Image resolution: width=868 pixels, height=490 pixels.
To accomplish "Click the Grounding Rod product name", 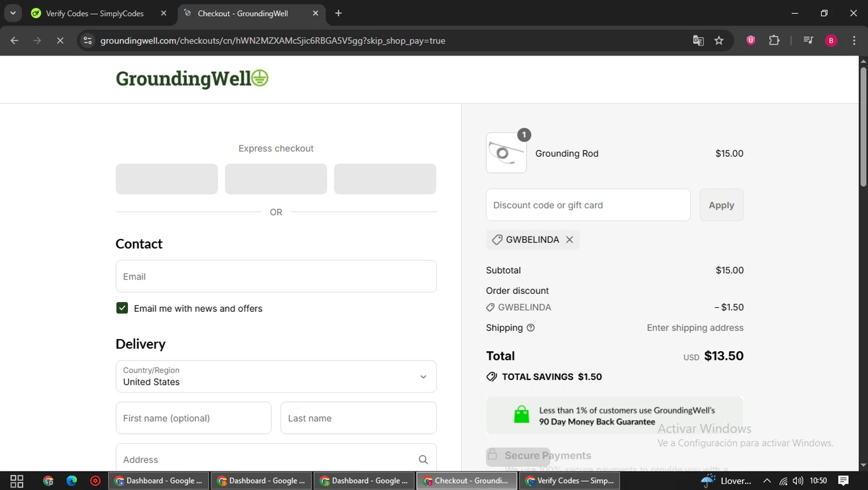I will point(567,153).
